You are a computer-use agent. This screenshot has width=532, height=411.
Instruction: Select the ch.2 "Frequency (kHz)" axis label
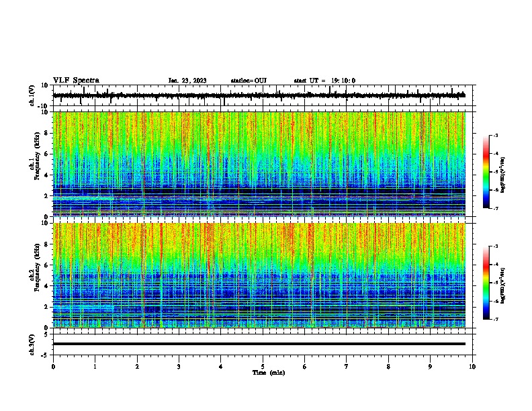[37, 267]
